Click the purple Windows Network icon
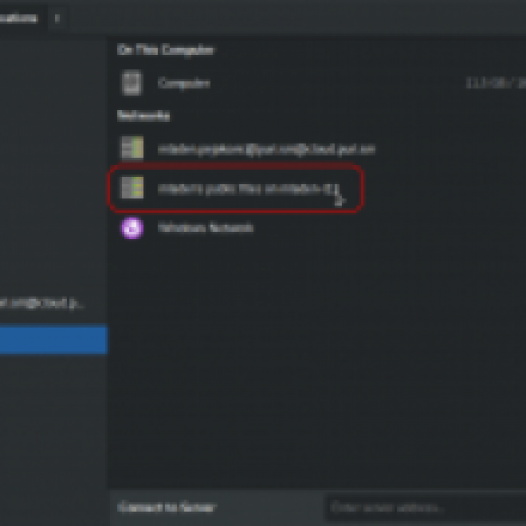The image size is (526, 526). click(132, 228)
